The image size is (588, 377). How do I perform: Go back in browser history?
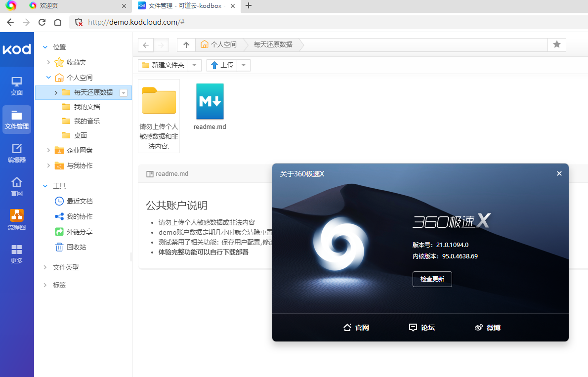[10, 22]
